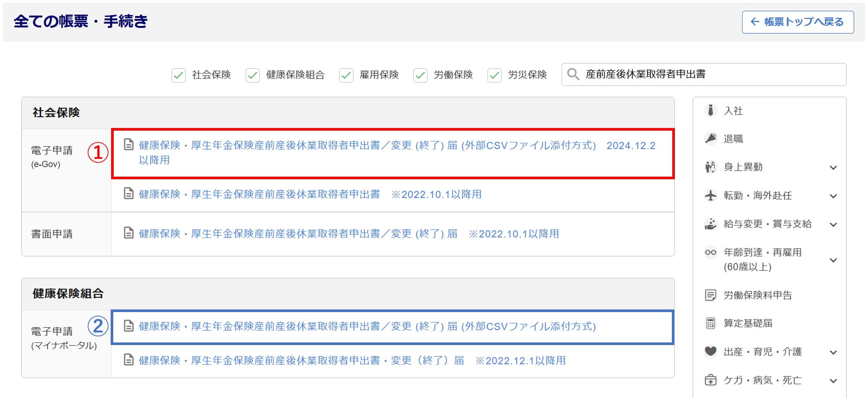The image size is (868, 398).
Task: Click the tie icon next to 入社
Action: coord(710,111)
